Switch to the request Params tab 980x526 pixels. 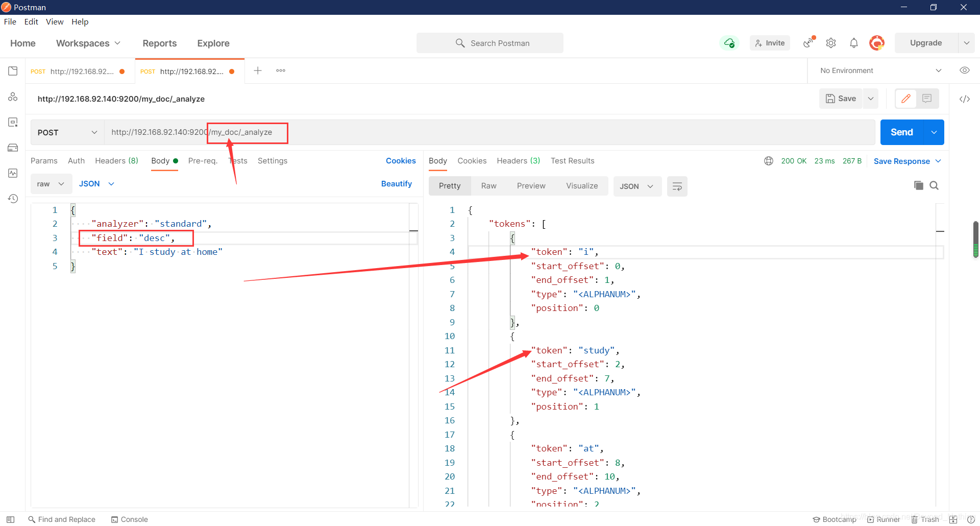tap(44, 161)
